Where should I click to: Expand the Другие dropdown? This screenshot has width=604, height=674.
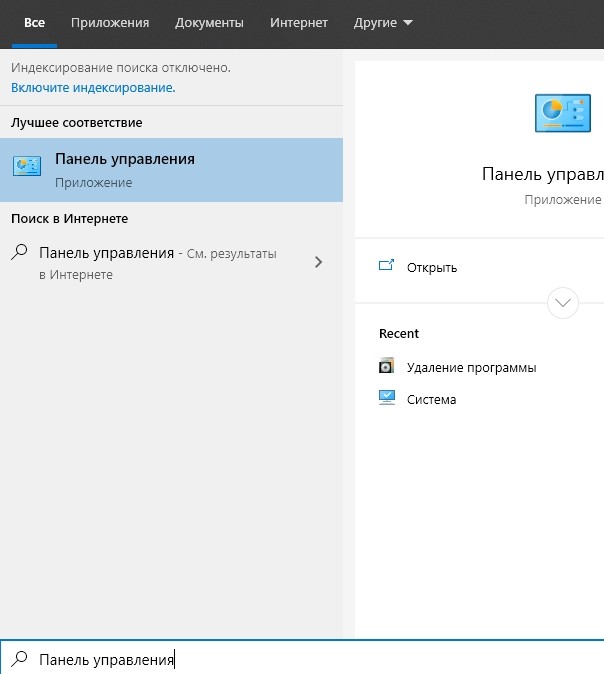click(x=383, y=23)
